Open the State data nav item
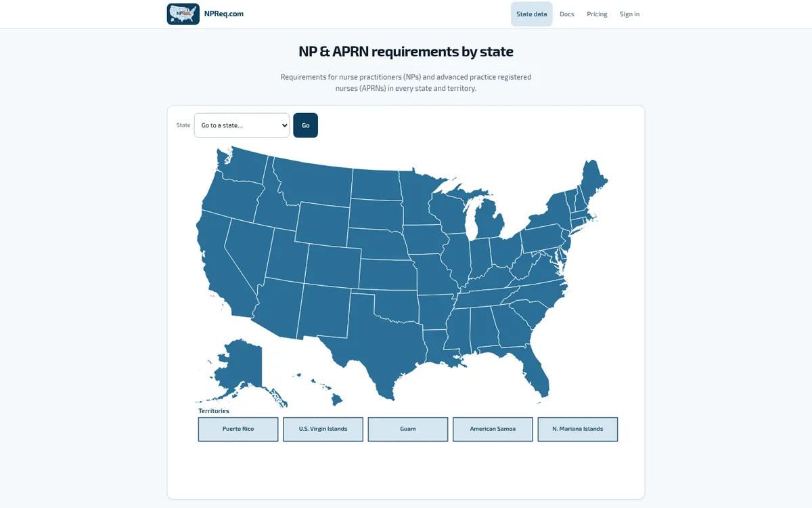The width and height of the screenshot is (812, 508). 532,14
